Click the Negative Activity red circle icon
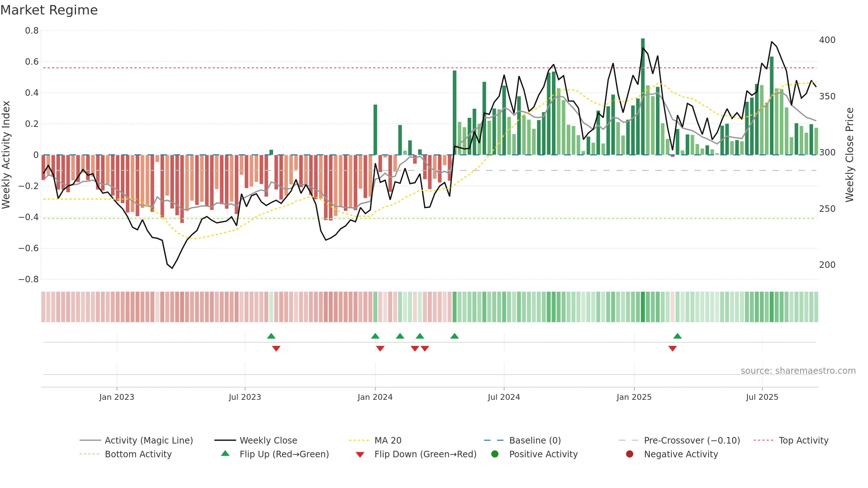Screen dimensions: 868x488 [630, 454]
